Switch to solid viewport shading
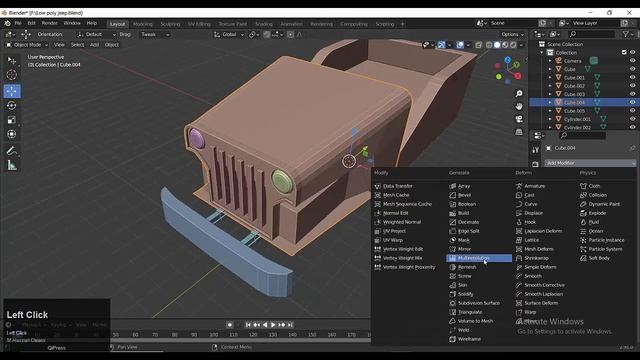The height and width of the screenshot is (360, 640). (497, 45)
